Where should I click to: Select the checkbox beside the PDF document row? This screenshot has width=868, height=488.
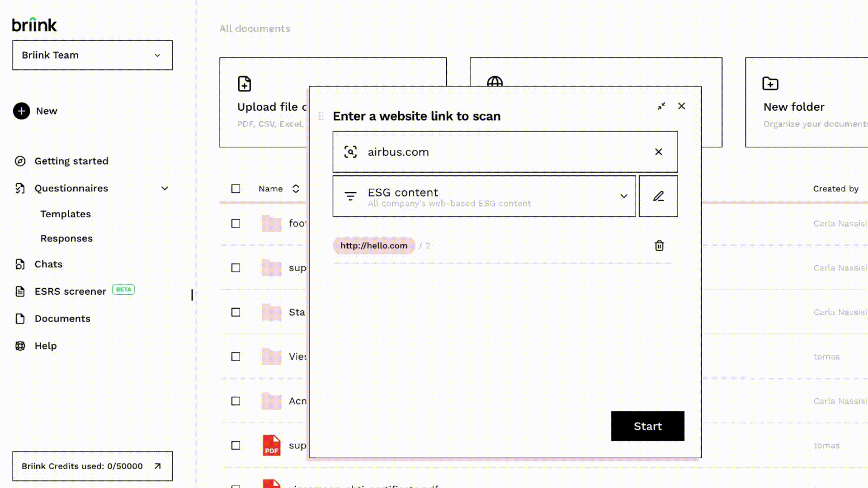[236, 446]
